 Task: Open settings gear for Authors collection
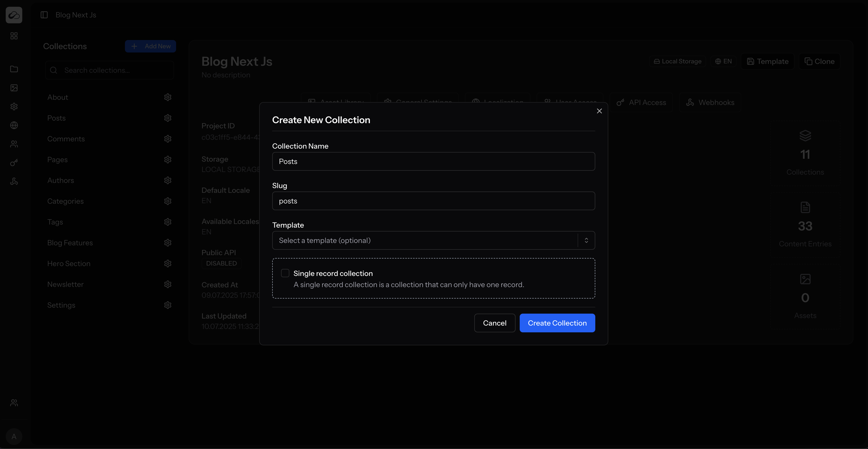(x=168, y=180)
